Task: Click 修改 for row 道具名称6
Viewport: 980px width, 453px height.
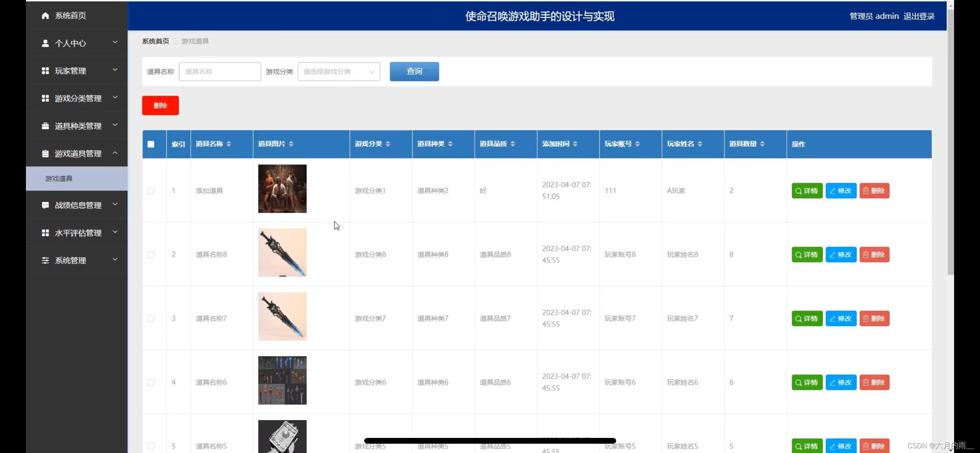Action: click(841, 383)
